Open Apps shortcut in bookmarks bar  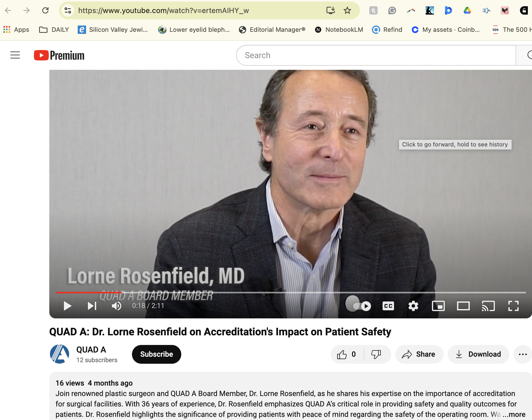[x=16, y=30]
